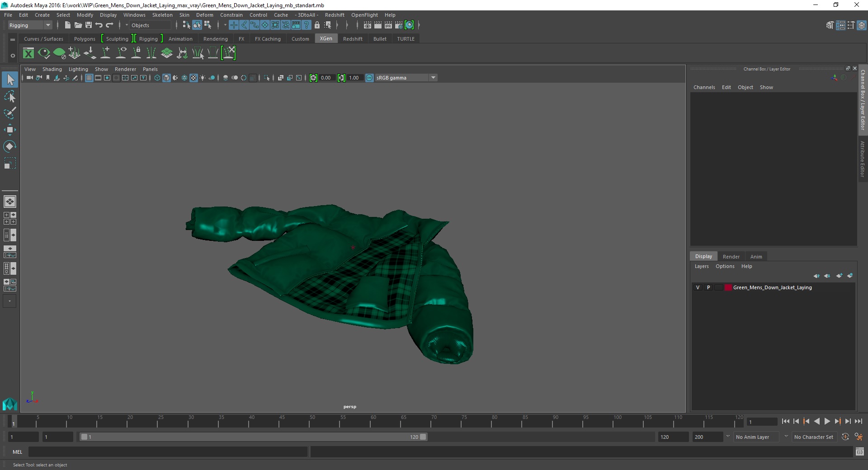Open the No Character Set dropdown
This screenshot has height=470, width=868.
(814, 437)
